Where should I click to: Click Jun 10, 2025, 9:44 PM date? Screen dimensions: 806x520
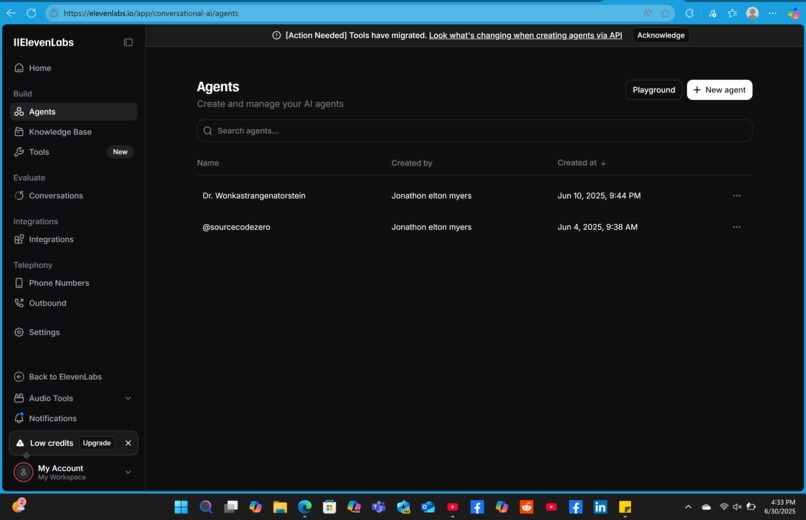599,196
